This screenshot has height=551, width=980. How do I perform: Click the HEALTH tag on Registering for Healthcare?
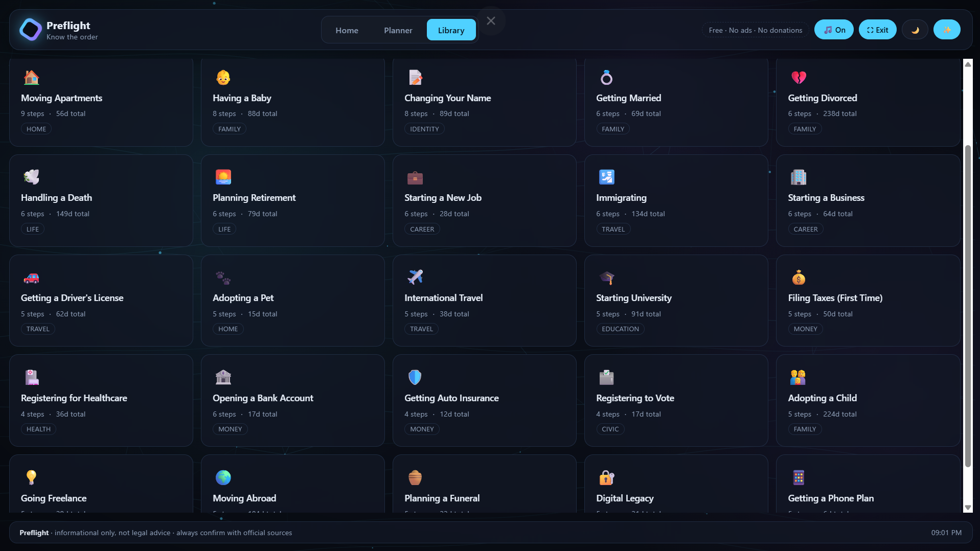(38, 429)
